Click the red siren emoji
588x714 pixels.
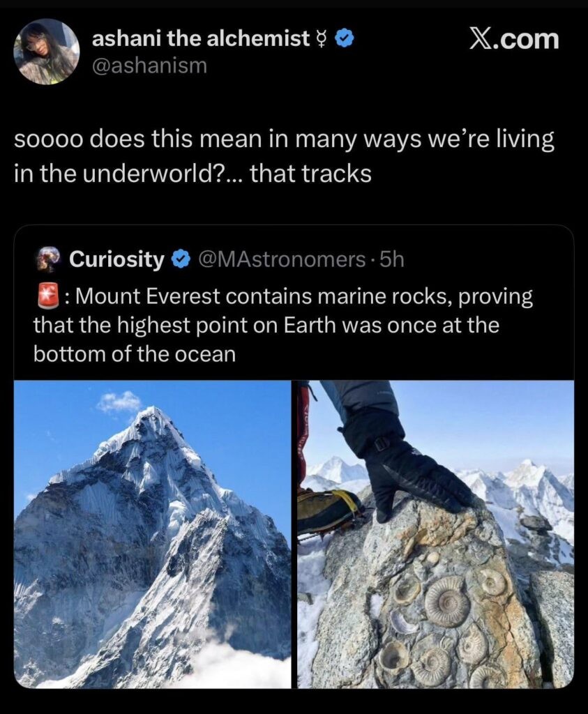tap(47, 298)
